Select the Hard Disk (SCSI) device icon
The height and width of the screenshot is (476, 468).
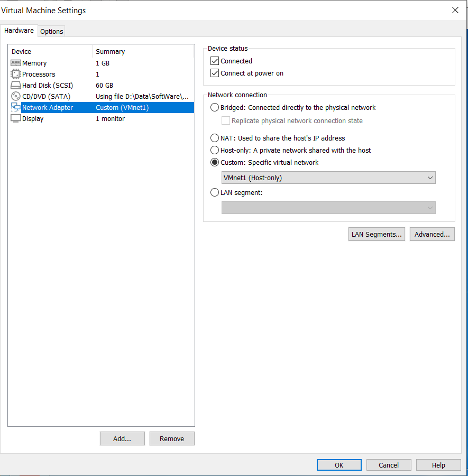click(15, 85)
